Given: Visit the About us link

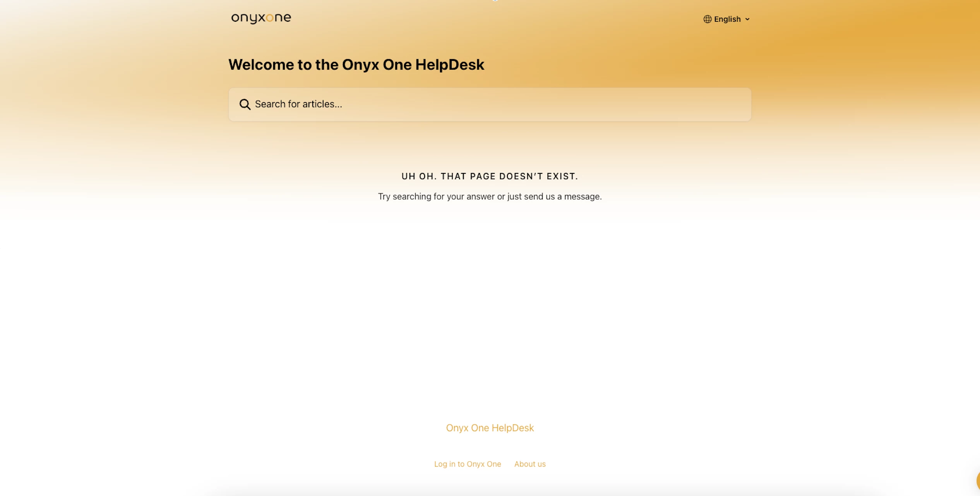Looking at the screenshot, I should point(530,464).
